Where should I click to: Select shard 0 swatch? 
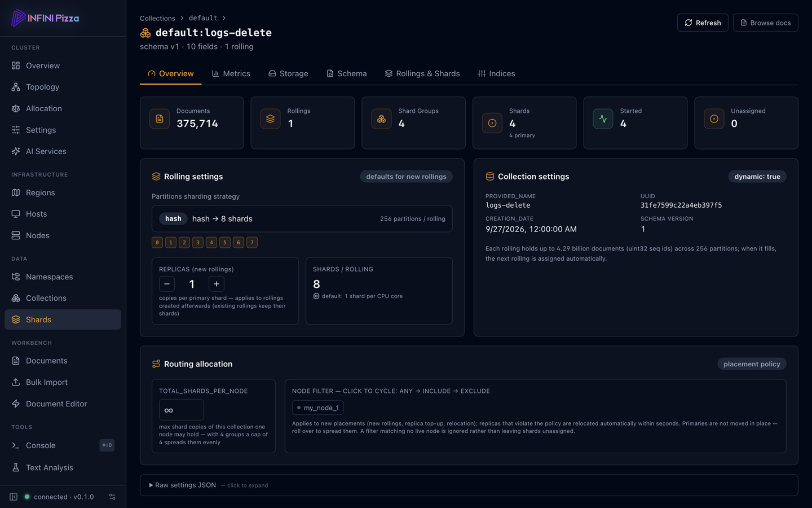tap(157, 242)
